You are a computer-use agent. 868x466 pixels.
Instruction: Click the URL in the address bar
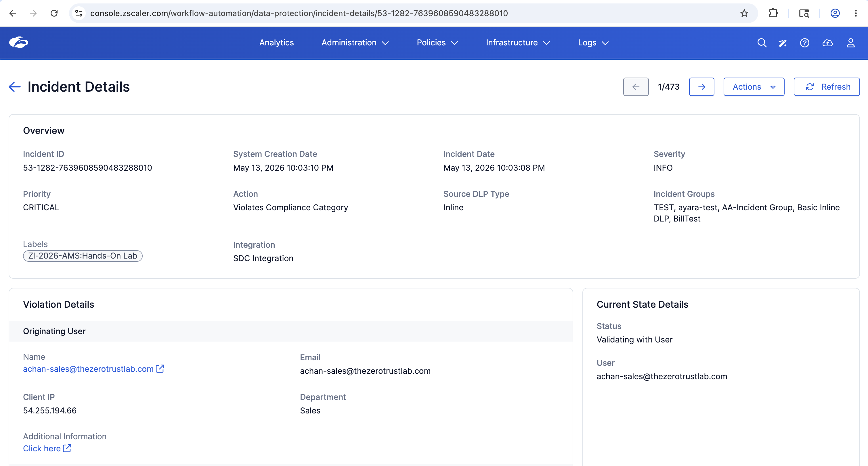pyautogui.click(x=299, y=13)
